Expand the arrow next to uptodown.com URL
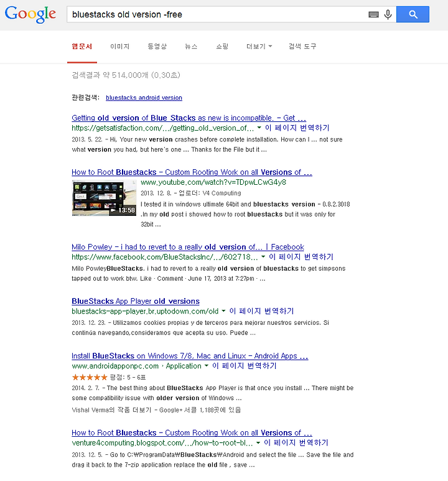 pyautogui.click(x=223, y=311)
